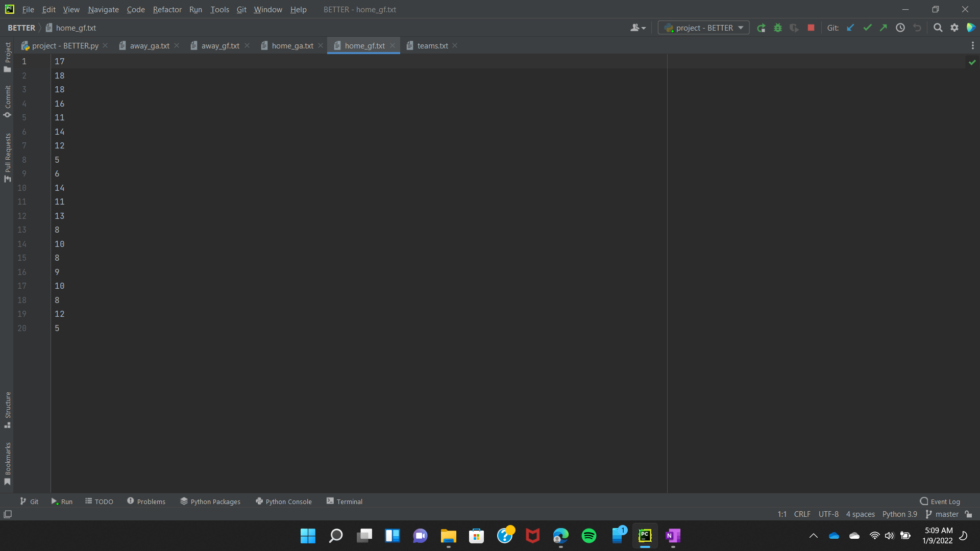Launch Spotify from the taskbar
Image resolution: width=980 pixels, height=551 pixels.
[x=589, y=536]
